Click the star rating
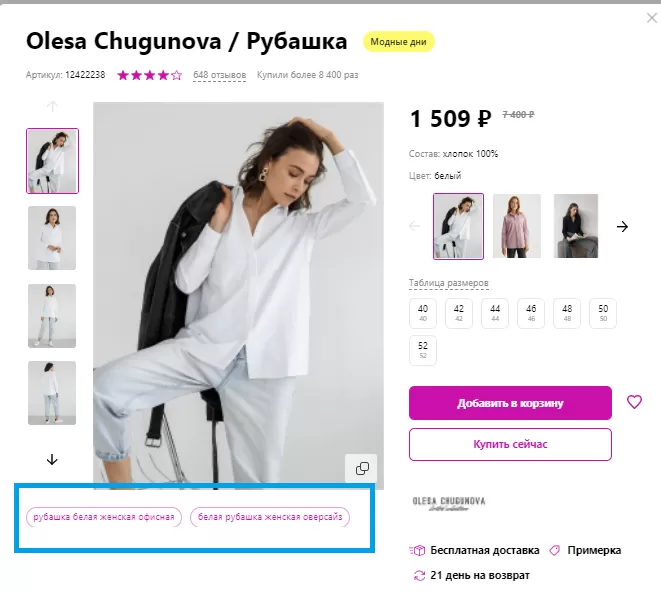The width and height of the screenshot is (661, 592). click(x=150, y=74)
